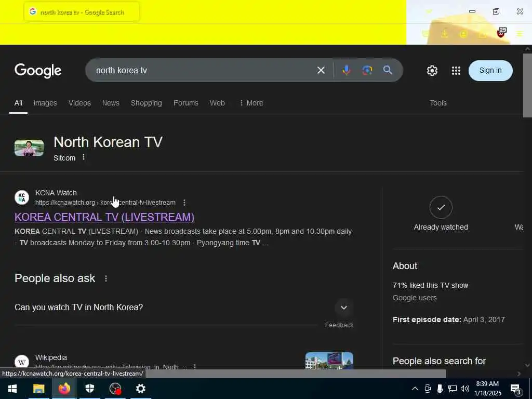Image resolution: width=532 pixels, height=399 pixels.
Task: Open File Explorer from the taskbar
Action: point(38,389)
